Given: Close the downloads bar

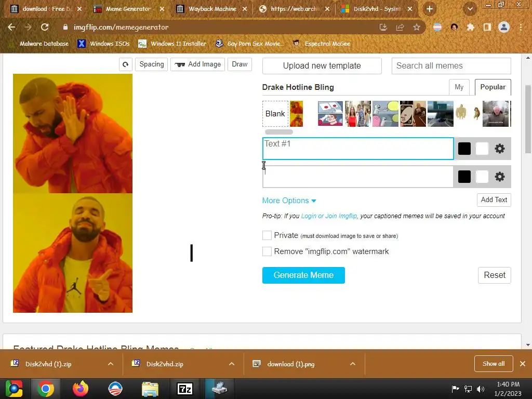Looking at the screenshot, I should tap(523, 364).
